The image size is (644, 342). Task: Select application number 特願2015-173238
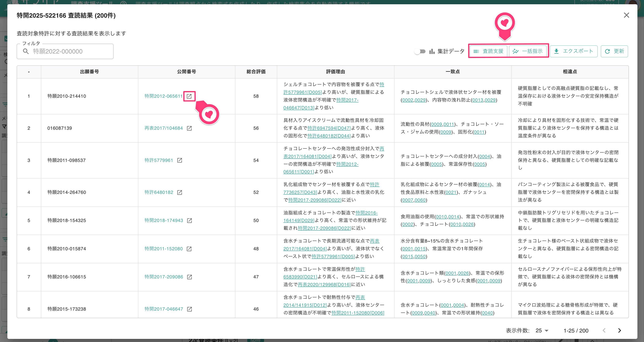67,309
